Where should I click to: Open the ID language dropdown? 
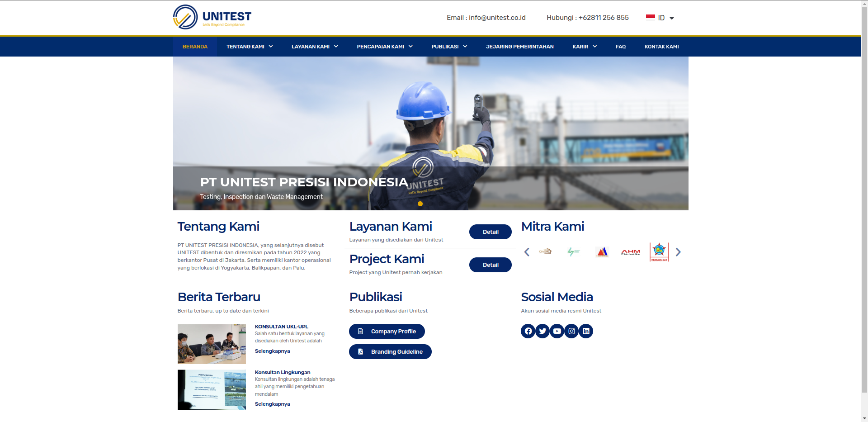pyautogui.click(x=660, y=18)
